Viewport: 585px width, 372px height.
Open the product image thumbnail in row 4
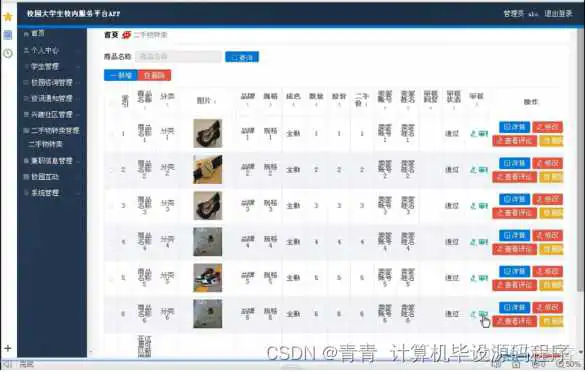pos(207,242)
